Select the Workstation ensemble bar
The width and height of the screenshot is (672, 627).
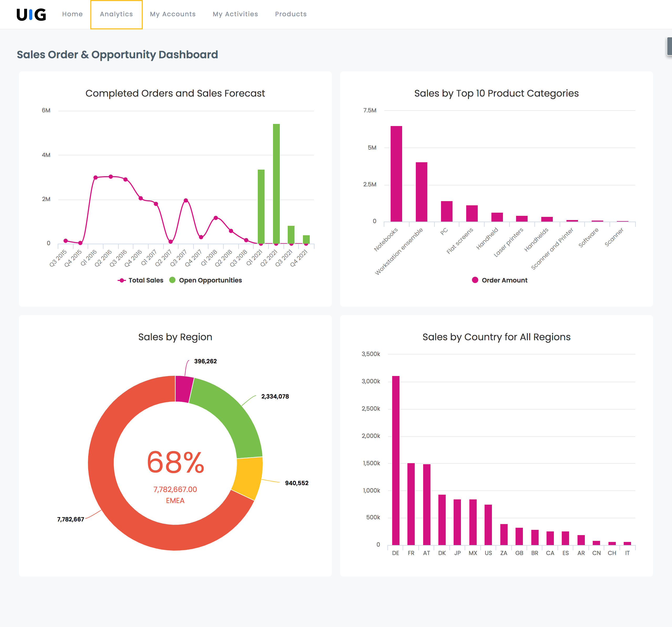[422, 192]
